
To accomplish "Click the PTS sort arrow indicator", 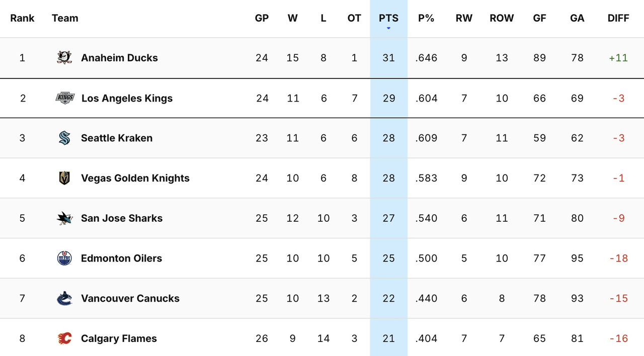I will pos(388,29).
